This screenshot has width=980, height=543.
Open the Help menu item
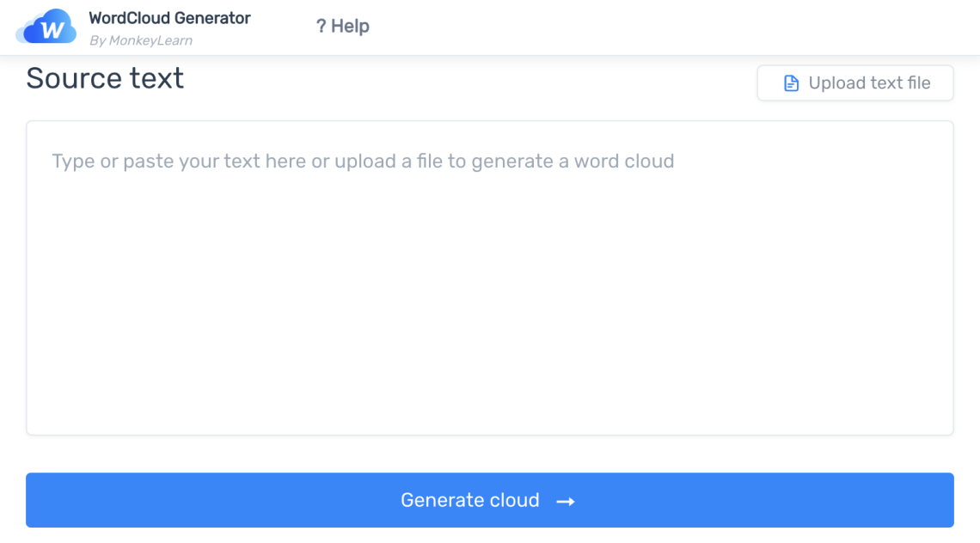pos(342,26)
